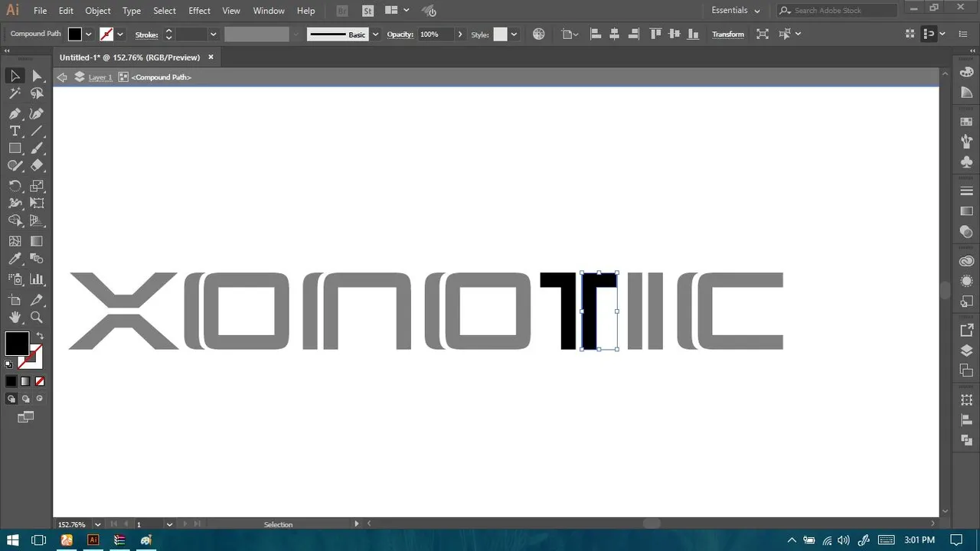Open the Basic brush definition dropdown
The image size is (980, 551).
[x=375, y=34]
